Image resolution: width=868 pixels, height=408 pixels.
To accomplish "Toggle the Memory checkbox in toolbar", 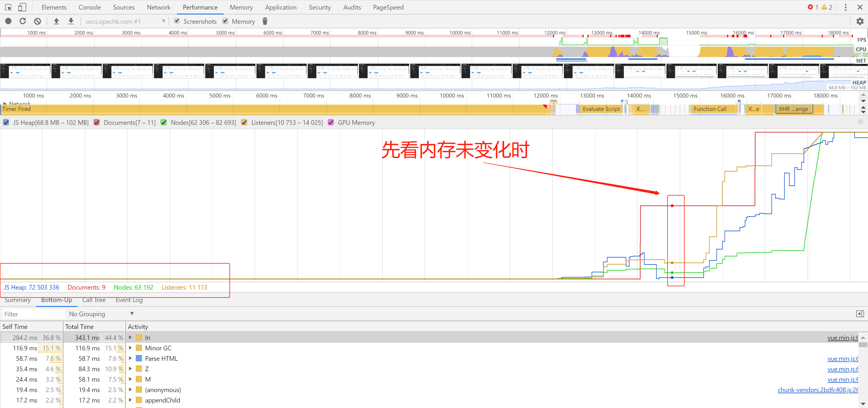I will (x=226, y=21).
